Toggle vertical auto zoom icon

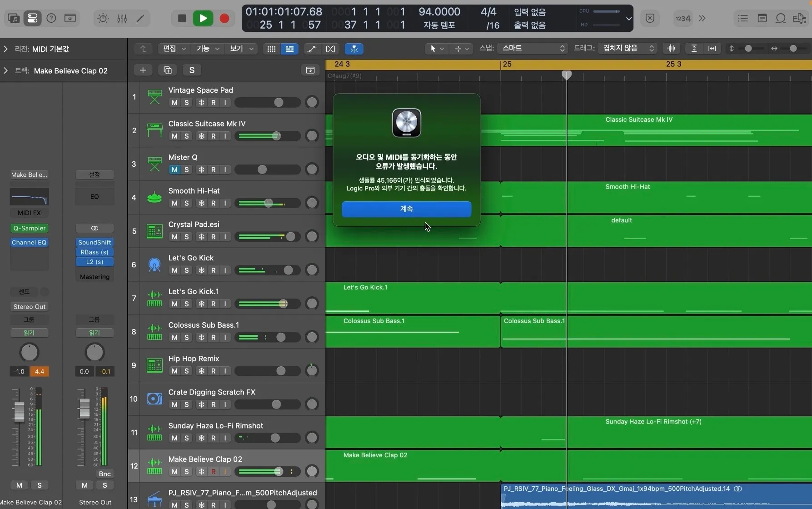[694, 48]
